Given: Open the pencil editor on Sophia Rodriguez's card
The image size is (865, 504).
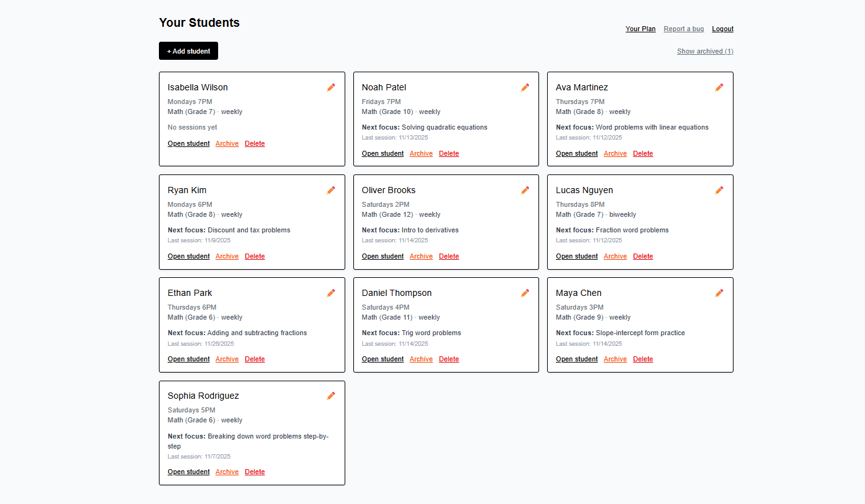Looking at the screenshot, I should coord(331,396).
